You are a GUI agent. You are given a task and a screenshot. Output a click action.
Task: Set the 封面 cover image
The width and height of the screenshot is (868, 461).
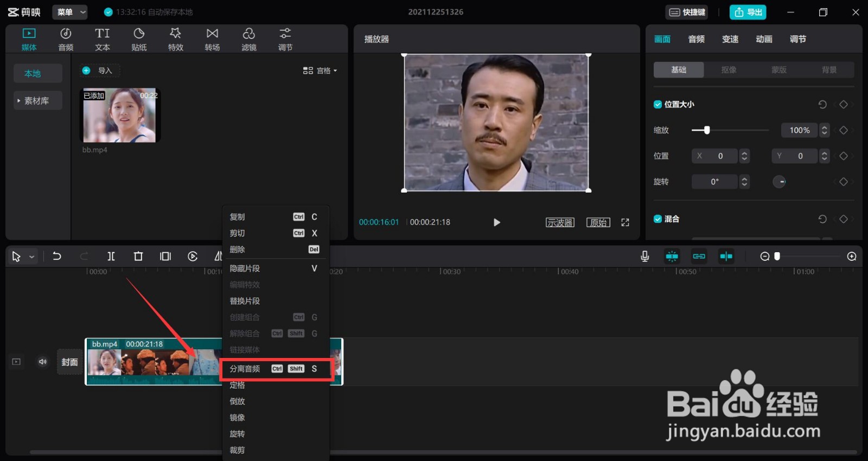[x=69, y=362]
